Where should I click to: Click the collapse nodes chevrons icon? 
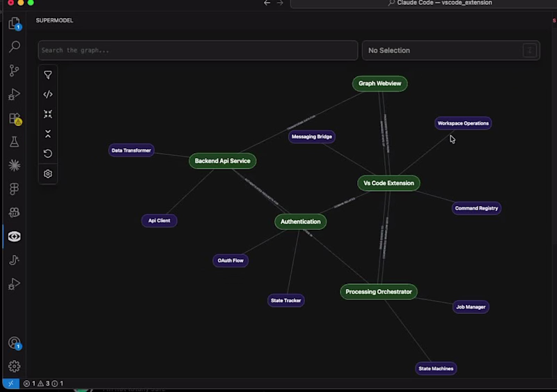point(48,134)
